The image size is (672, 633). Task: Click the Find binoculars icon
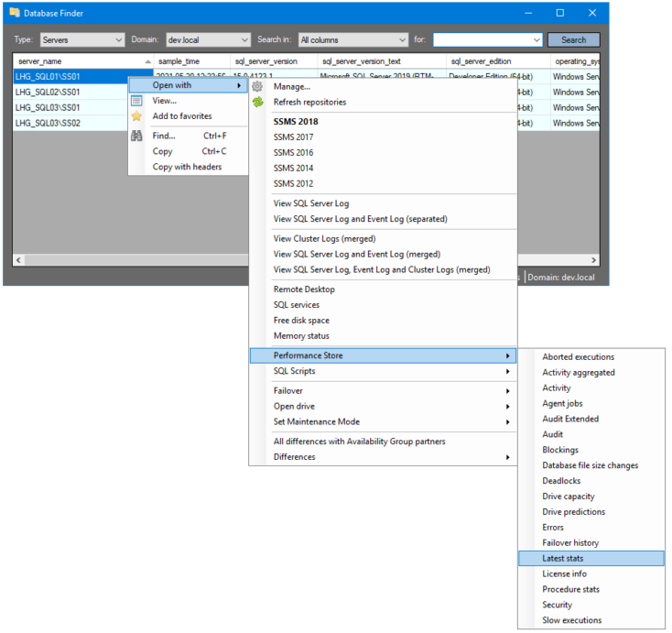(136, 136)
